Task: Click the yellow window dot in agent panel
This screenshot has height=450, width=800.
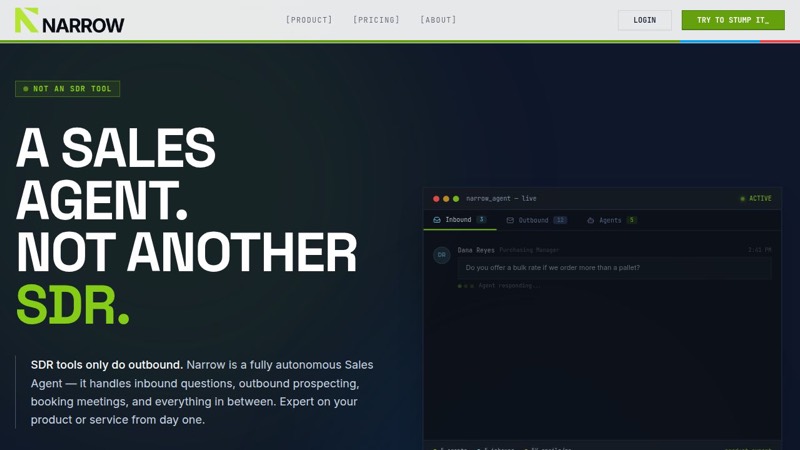Action: click(x=446, y=199)
